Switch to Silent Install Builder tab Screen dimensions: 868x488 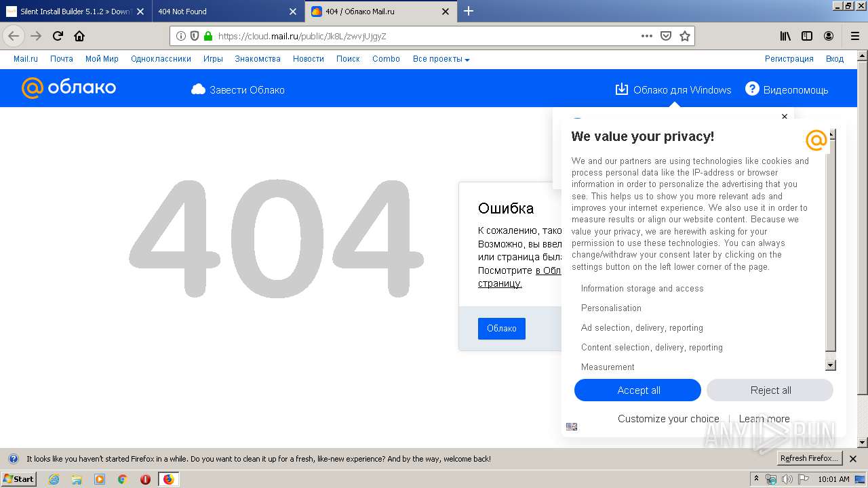point(76,12)
